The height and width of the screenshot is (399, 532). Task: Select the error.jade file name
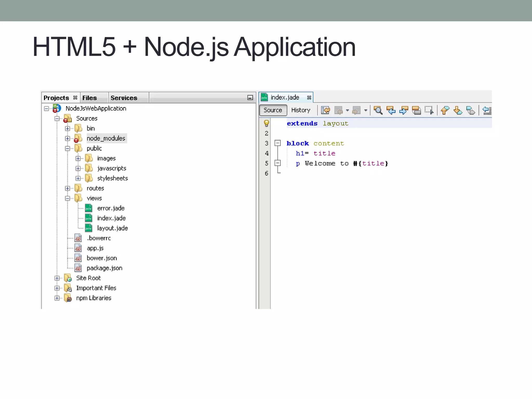pyautogui.click(x=111, y=208)
